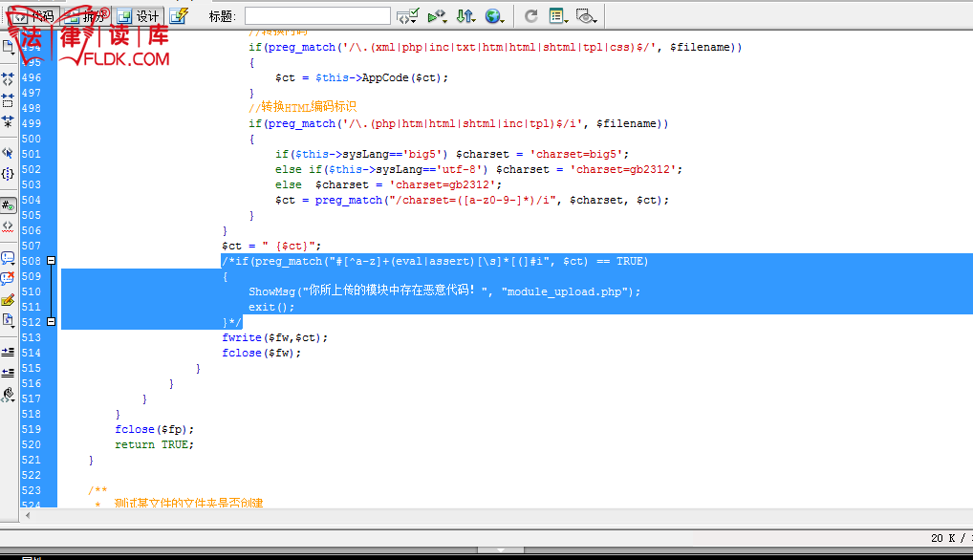
Task: Click the Refresh design view icon
Action: (x=530, y=16)
